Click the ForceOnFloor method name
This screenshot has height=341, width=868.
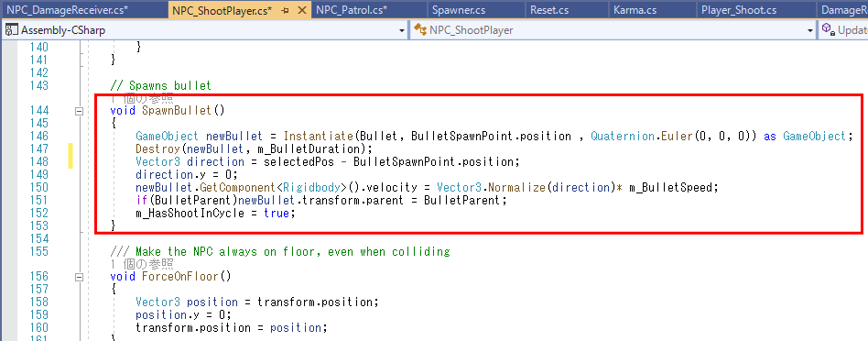click(179, 276)
